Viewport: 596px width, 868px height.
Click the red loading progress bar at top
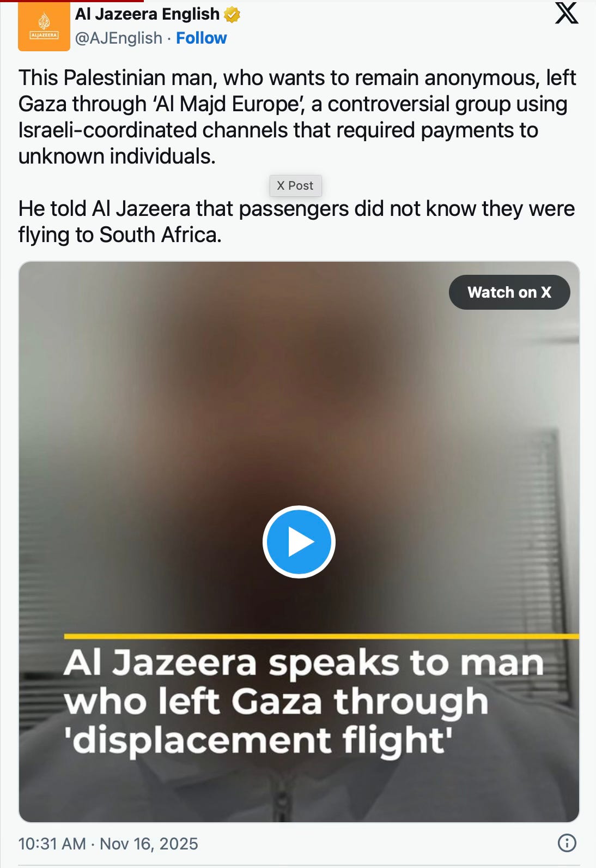click(x=72, y=1)
